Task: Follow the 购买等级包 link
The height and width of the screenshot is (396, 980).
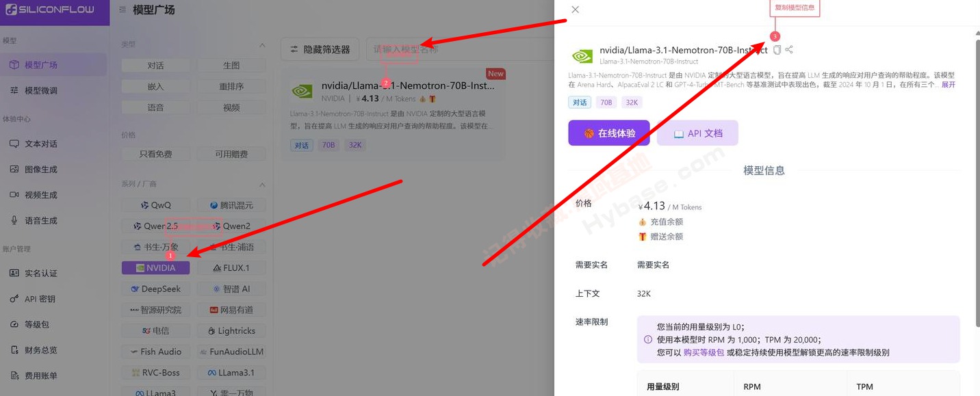Action: (704, 352)
